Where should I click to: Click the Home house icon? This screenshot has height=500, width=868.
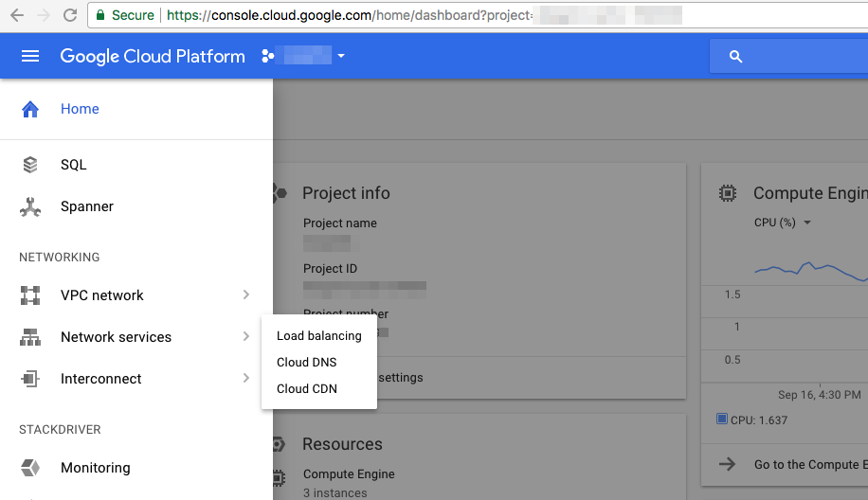30,109
